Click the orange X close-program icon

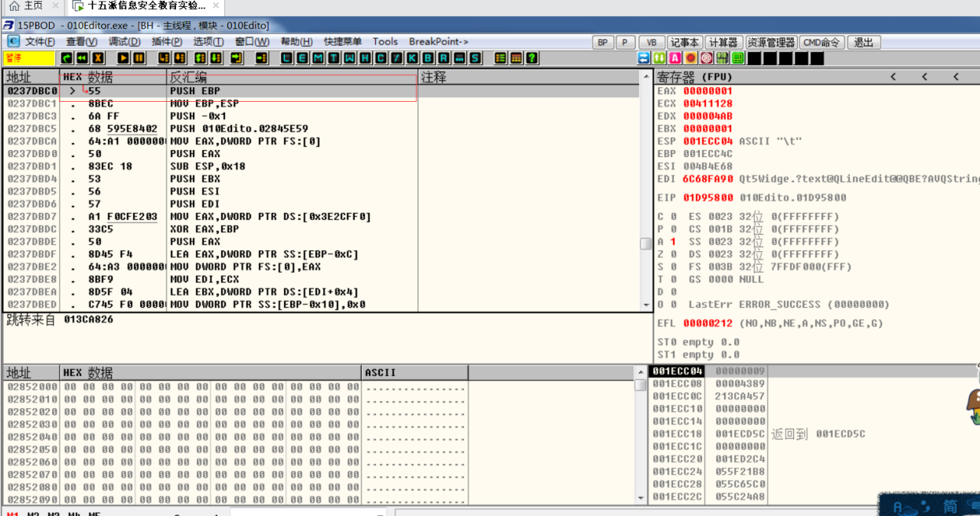coord(97,58)
